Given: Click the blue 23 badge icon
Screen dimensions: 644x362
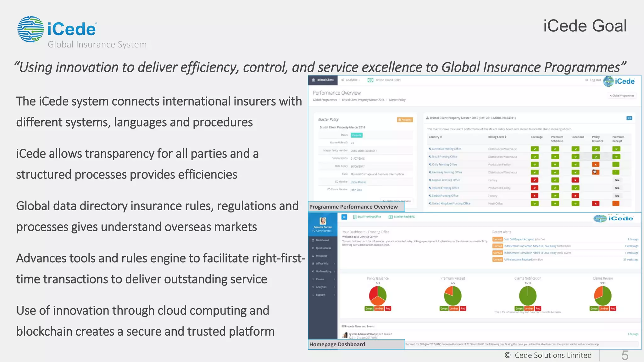Looking at the screenshot, I should (629, 118).
